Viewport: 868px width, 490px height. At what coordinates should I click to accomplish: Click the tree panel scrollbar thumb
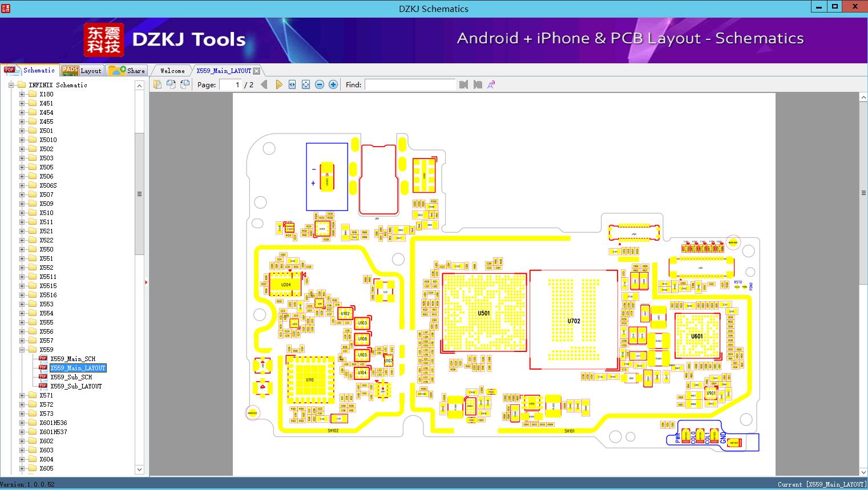139,194
